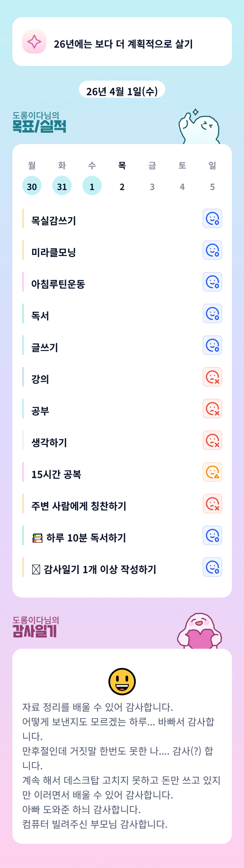Click the red failed face icon for 강의

(212, 377)
